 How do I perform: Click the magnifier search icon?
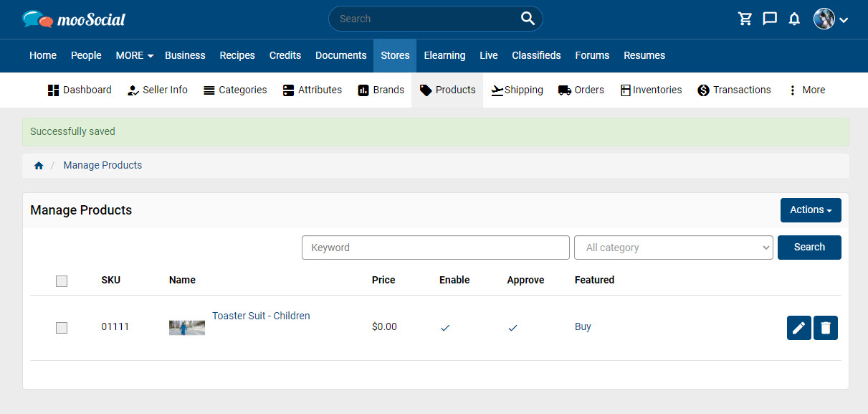tap(528, 19)
